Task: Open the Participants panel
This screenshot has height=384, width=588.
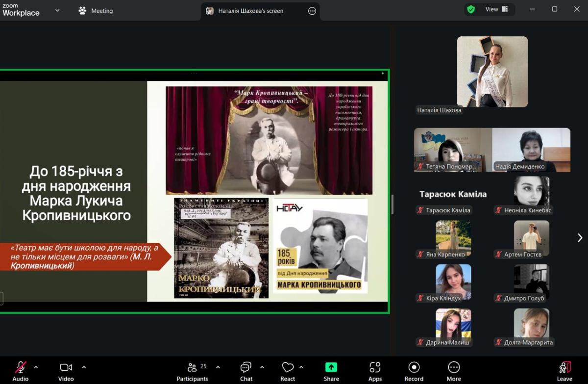Action: [x=192, y=371]
